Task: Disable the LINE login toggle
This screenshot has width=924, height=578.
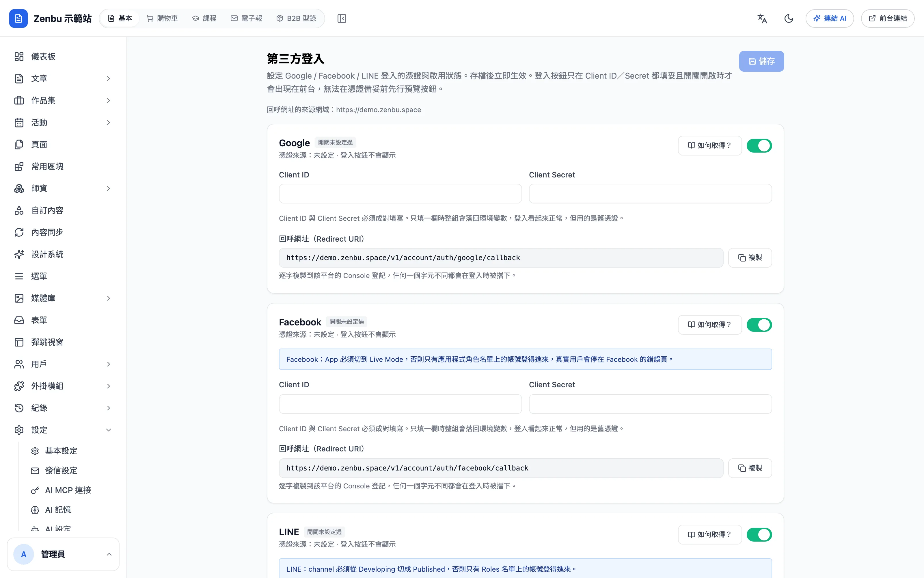Action: (759, 535)
